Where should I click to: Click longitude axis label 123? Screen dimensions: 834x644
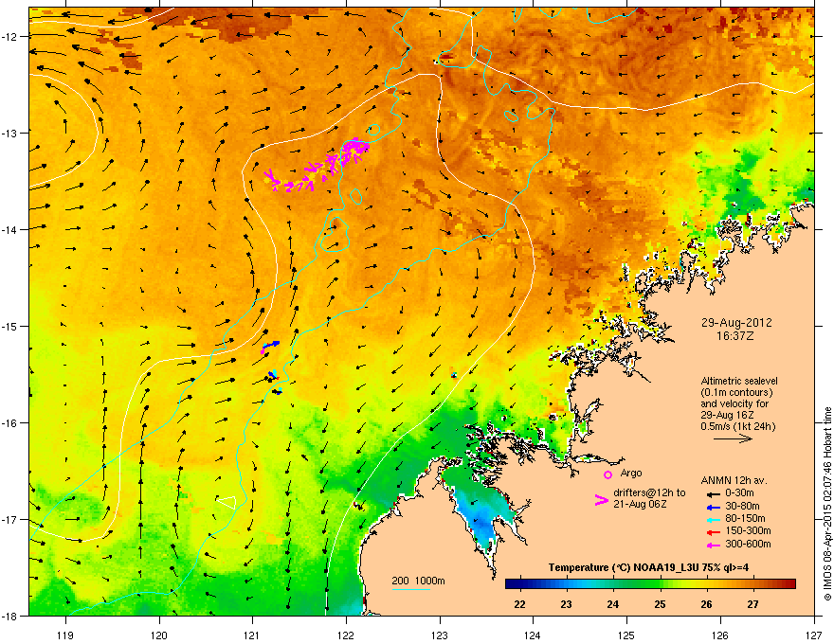pyautogui.click(x=440, y=635)
